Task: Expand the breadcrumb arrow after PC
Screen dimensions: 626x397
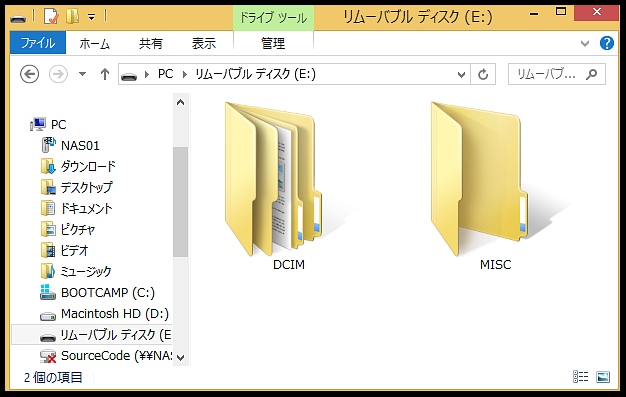Action: pos(184,74)
